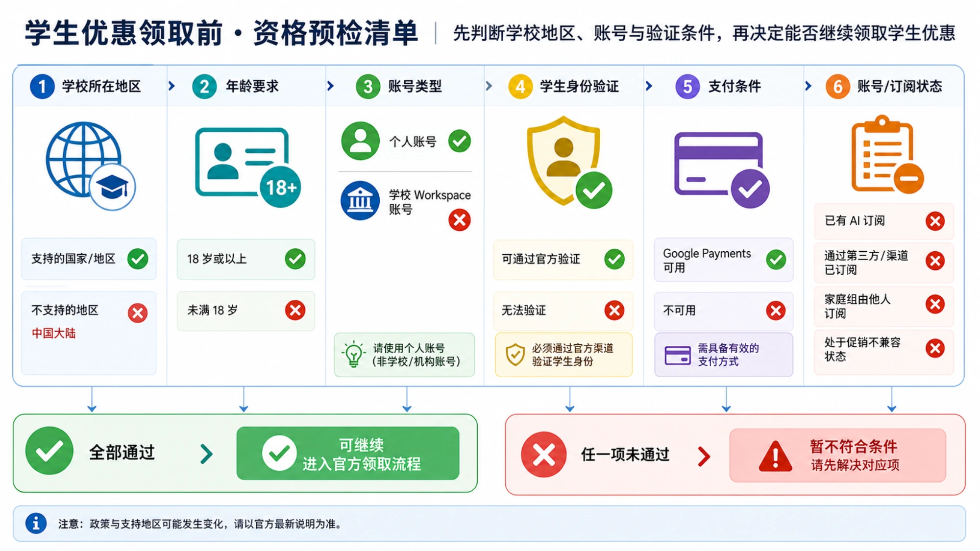Click red cross beside 已有 AI 订阅

935,221
